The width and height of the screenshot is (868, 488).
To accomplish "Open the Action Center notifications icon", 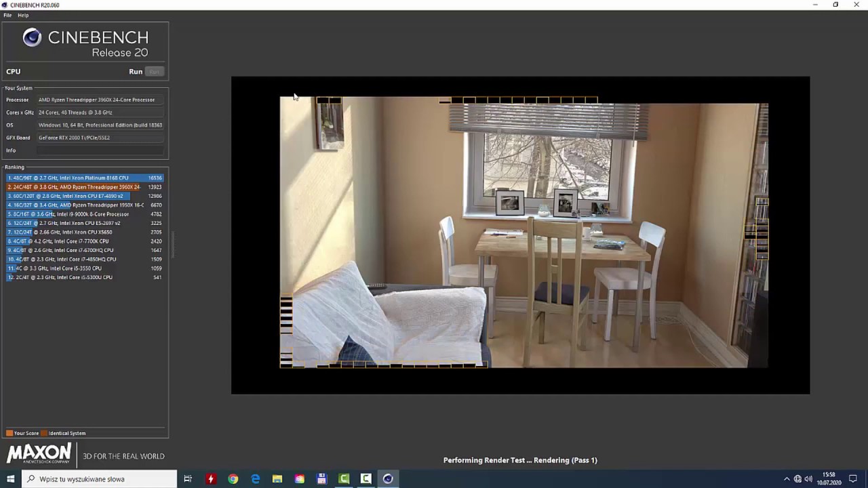I will pyautogui.click(x=853, y=479).
